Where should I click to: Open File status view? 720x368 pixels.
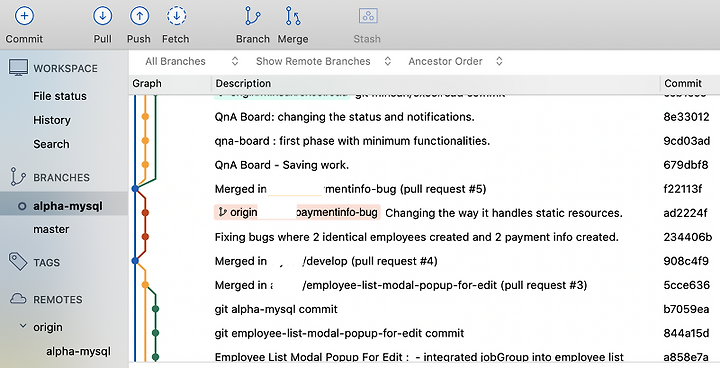[x=60, y=96]
